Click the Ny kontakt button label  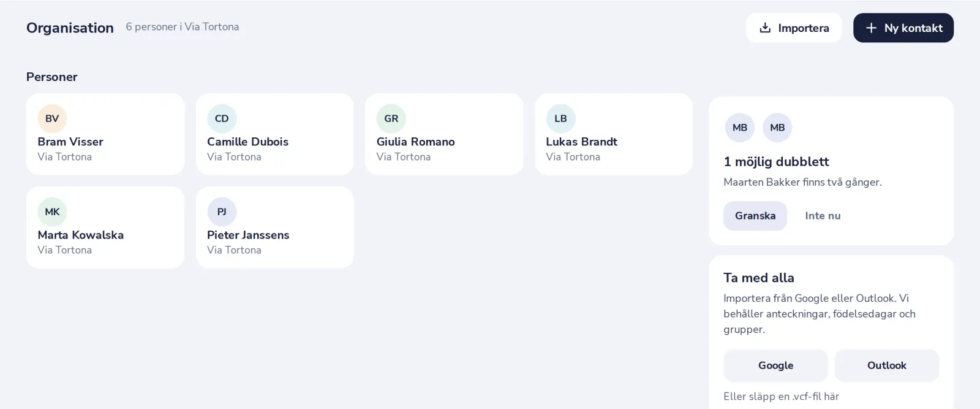tap(913, 28)
